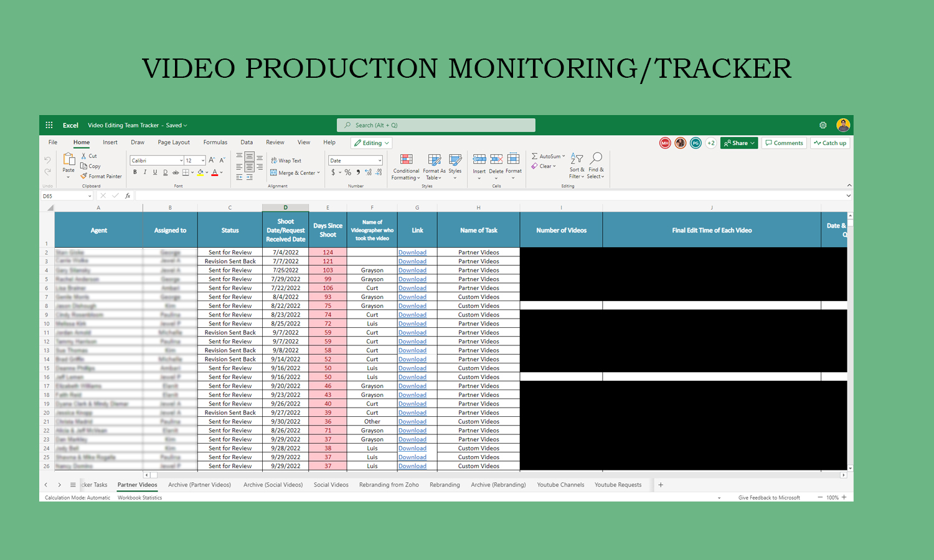Toggle Underline formatting
The width and height of the screenshot is (934, 560).
click(155, 172)
